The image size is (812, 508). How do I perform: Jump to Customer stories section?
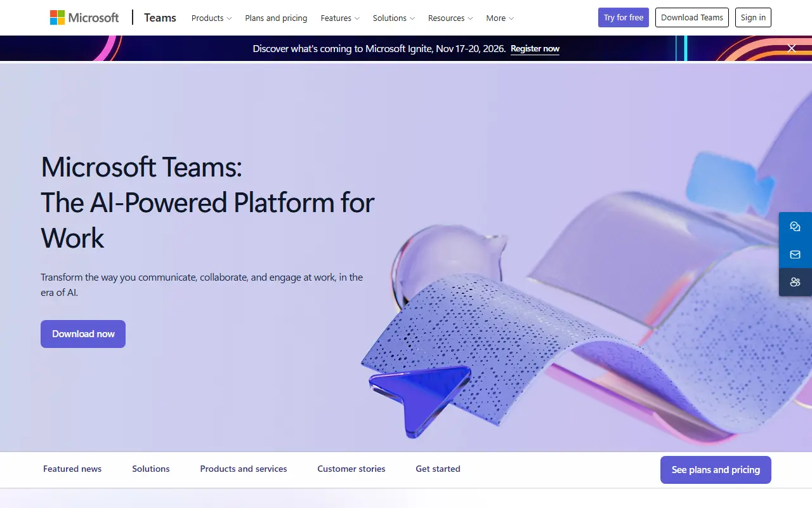pos(351,469)
